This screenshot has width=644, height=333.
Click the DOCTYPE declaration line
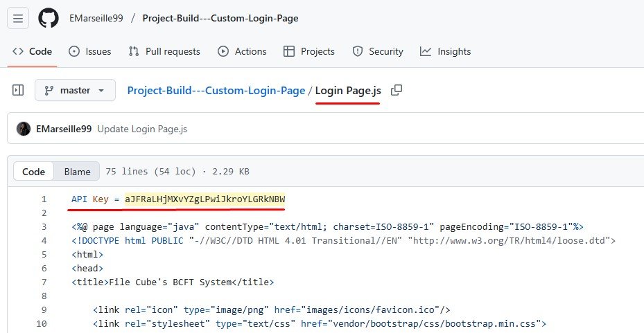click(343, 241)
